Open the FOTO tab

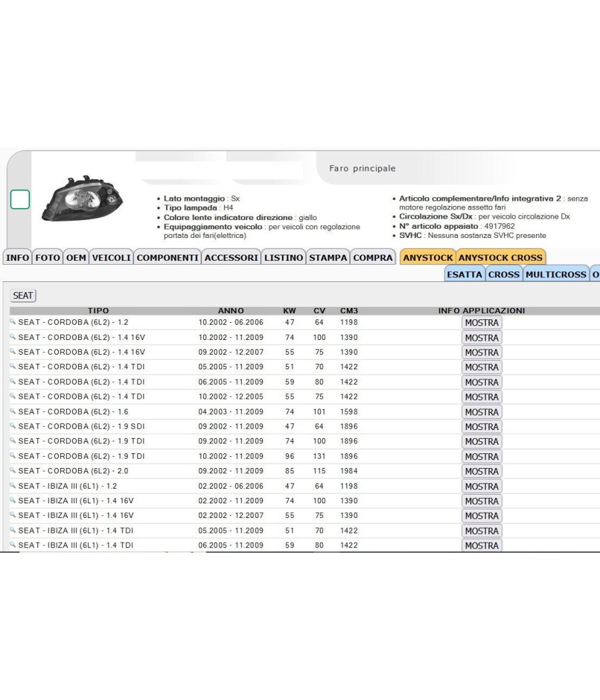47,257
